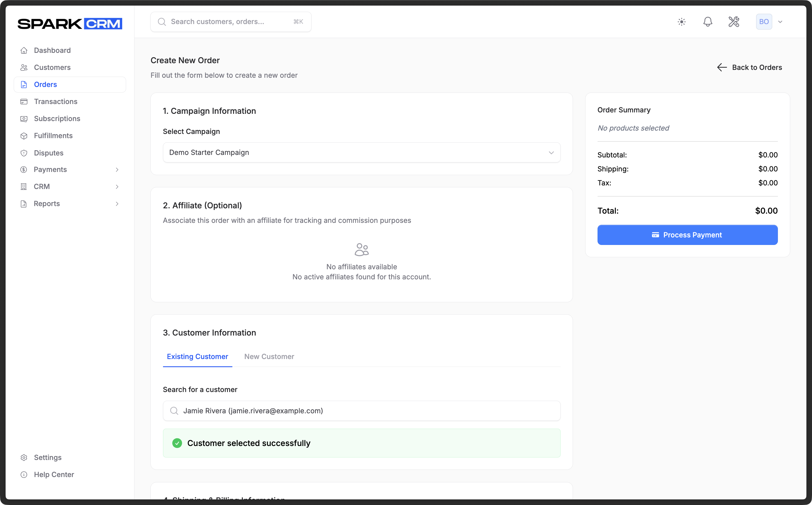
Task: Switch to the New Customer tab
Action: tap(269, 357)
